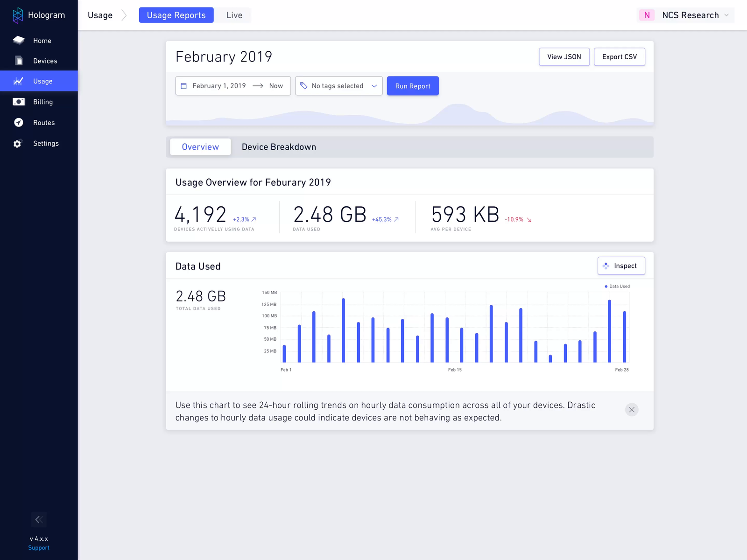
Task: Open the Home section in sidebar
Action: (19, 40)
